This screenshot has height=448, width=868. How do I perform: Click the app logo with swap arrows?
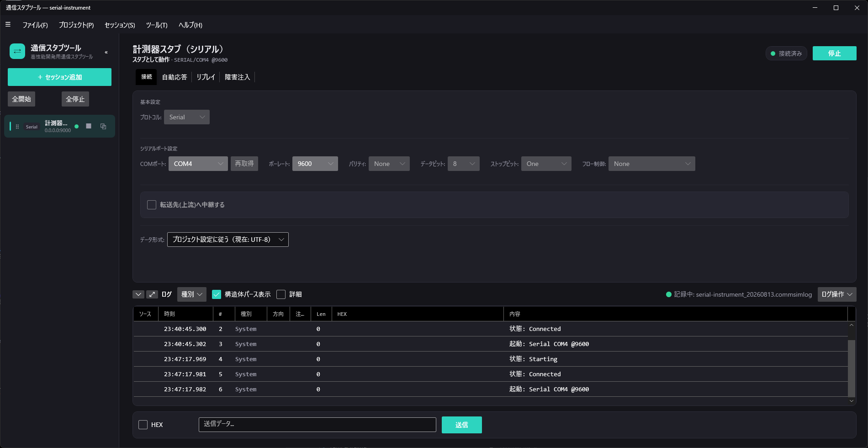point(17,51)
